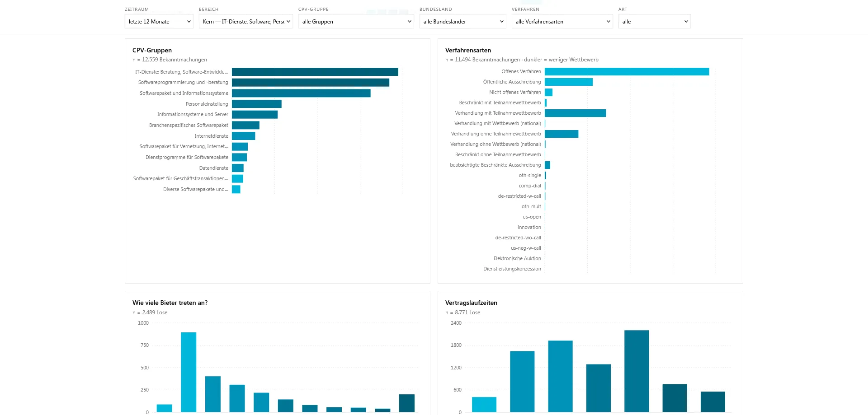Select the 'Nicht offenes Verfahren' bar

click(549, 92)
